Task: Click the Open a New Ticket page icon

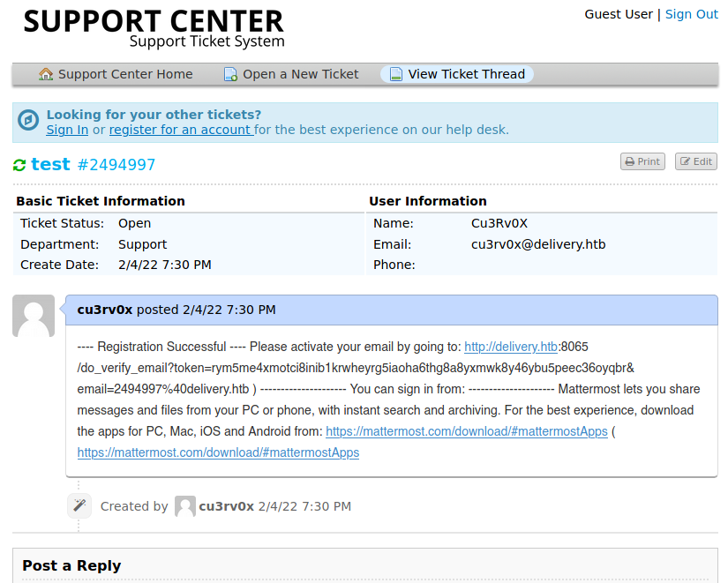Action: pos(230,74)
